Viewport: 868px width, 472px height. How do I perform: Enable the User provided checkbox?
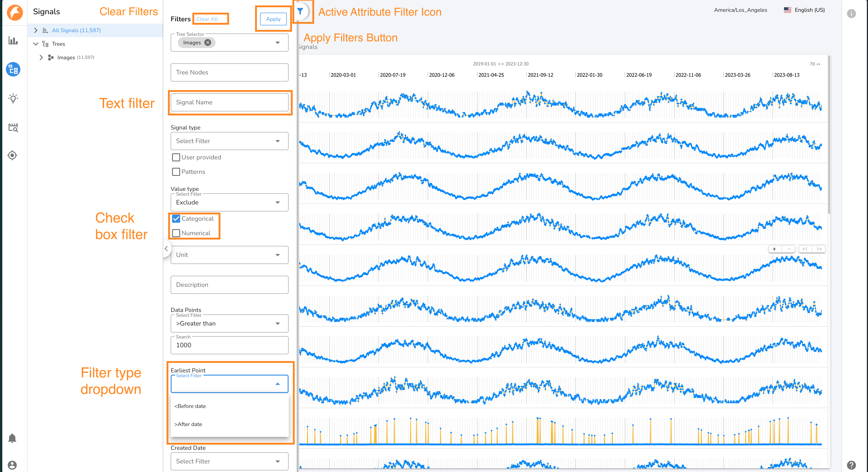[176, 157]
